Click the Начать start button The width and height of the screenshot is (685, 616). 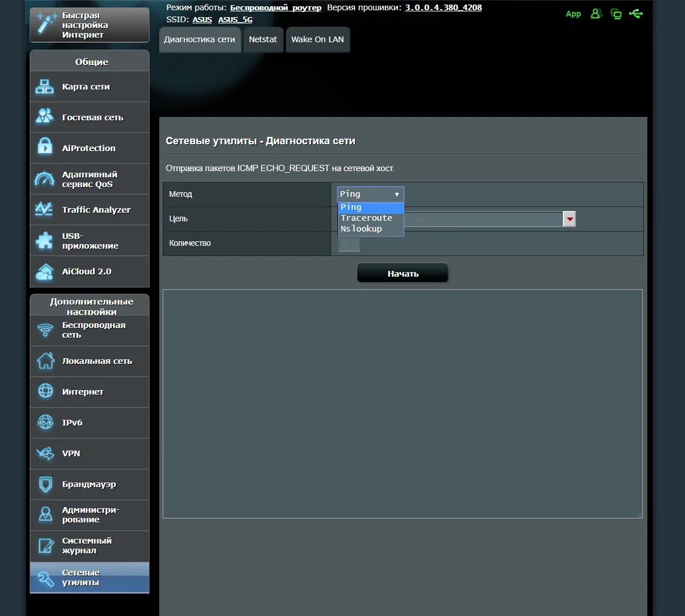(403, 273)
